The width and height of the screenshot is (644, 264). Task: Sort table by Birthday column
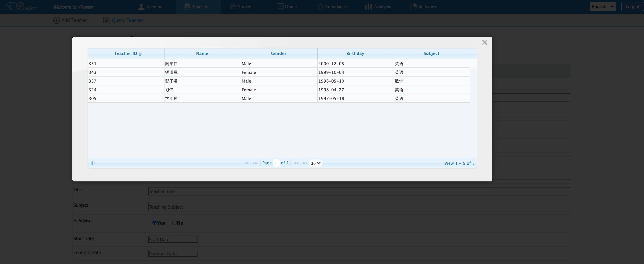(x=355, y=53)
